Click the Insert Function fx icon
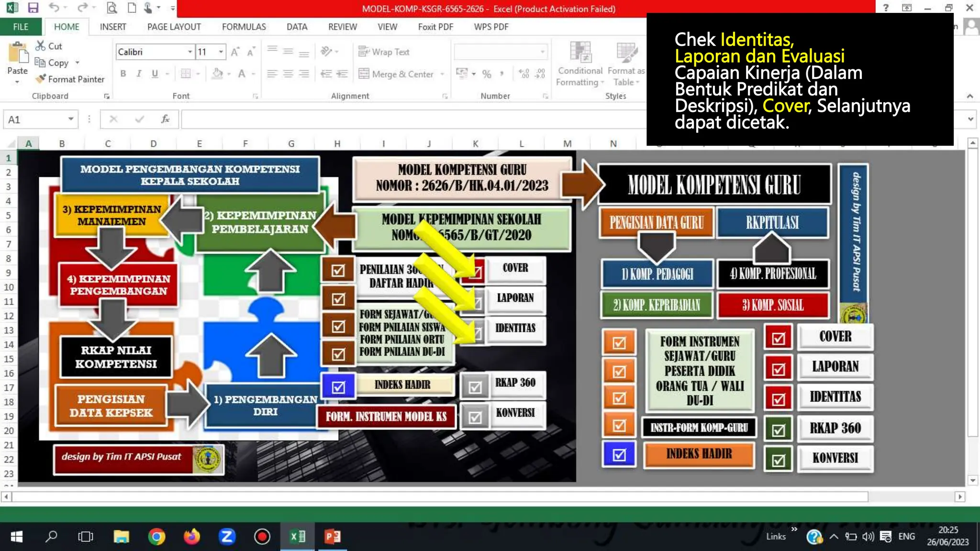980x551 pixels. [x=165, y=119]
